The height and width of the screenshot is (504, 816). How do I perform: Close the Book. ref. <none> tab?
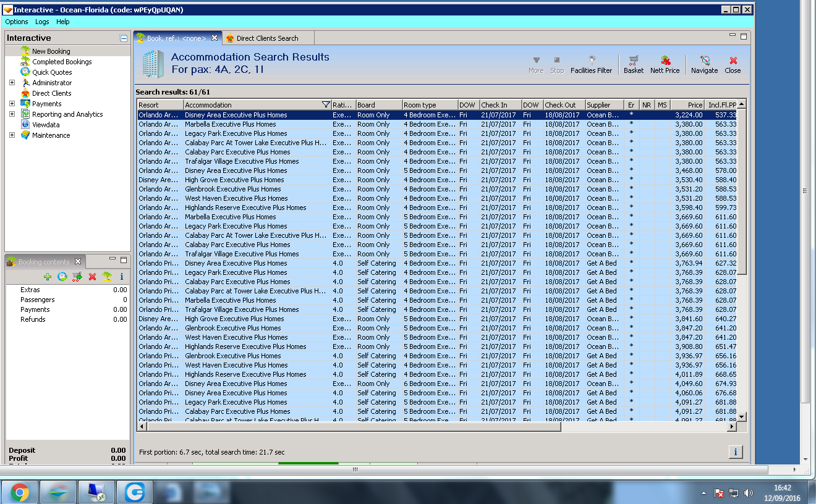215,38
